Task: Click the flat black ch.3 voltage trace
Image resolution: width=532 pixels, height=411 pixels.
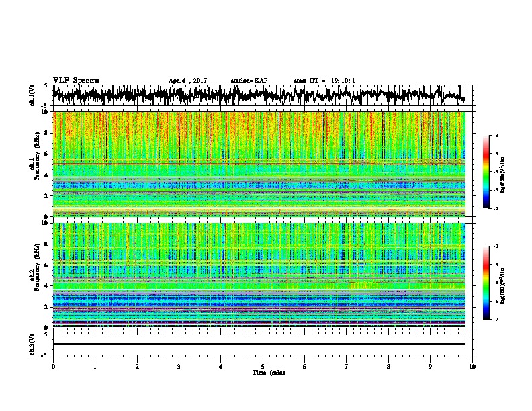Action: 259,344
